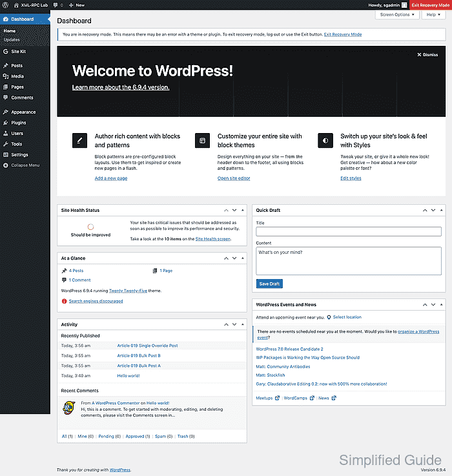Screen dimensions: 452x476
Task: Move At a Glance panel down arrow
Action: pyautogui.click(x=234, y=258)
